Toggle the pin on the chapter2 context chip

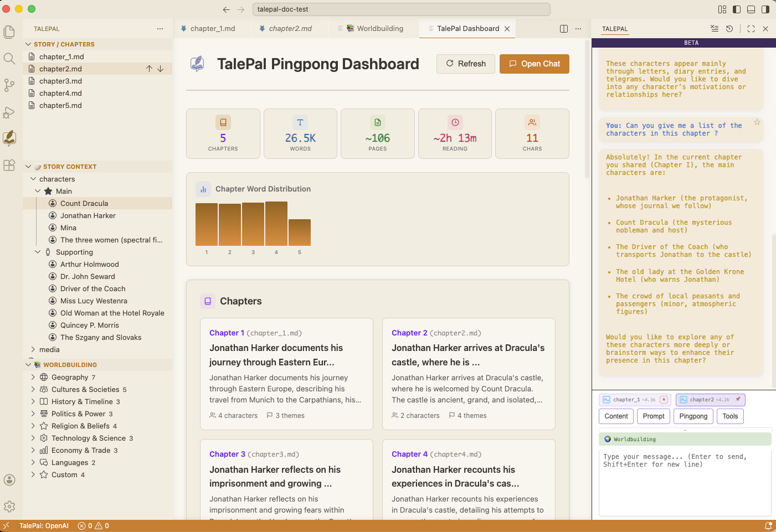pyautogui.click(x=738, y=399)
